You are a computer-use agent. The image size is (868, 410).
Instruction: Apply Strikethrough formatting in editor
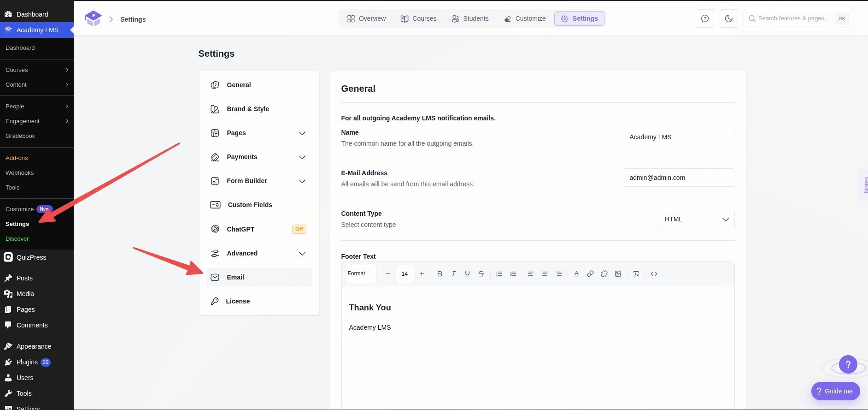tap(481, 274)
